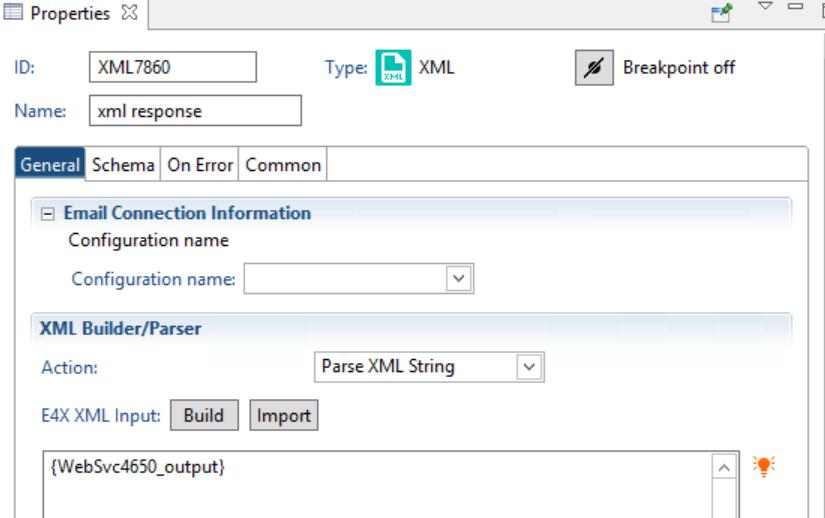Toggle the Breakpoint off button
Screen dimensions: 825x518
coord(594,67)
